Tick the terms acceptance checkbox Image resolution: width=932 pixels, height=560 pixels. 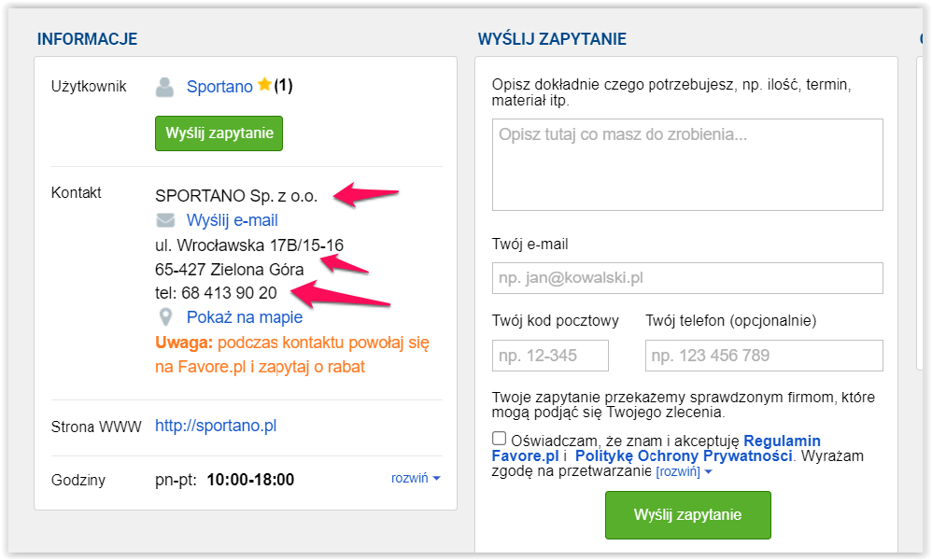click(x=500, y=439)
